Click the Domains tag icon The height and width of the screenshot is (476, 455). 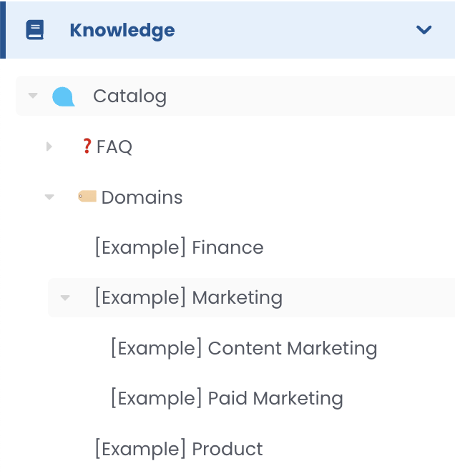[x=87, y=197]
